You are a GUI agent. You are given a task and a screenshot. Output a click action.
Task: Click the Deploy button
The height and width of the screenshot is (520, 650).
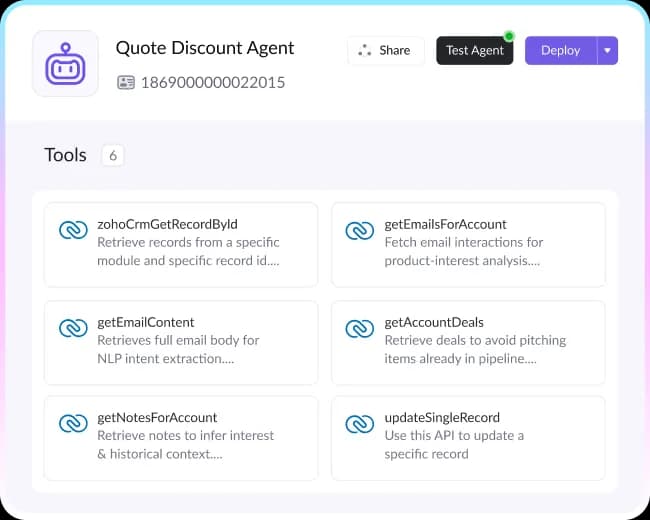(561, 51)
